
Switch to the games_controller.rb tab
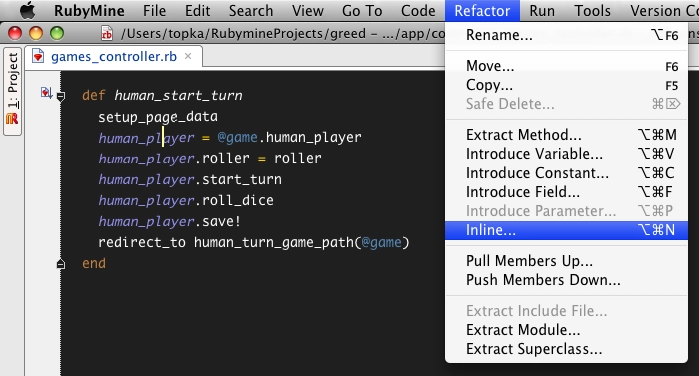coord(114,57)
